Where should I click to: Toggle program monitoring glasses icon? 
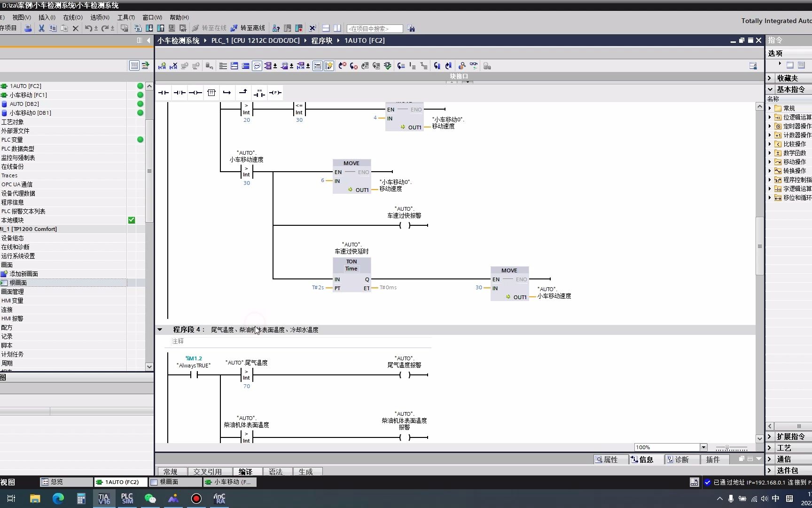click(x=474, y=66)
